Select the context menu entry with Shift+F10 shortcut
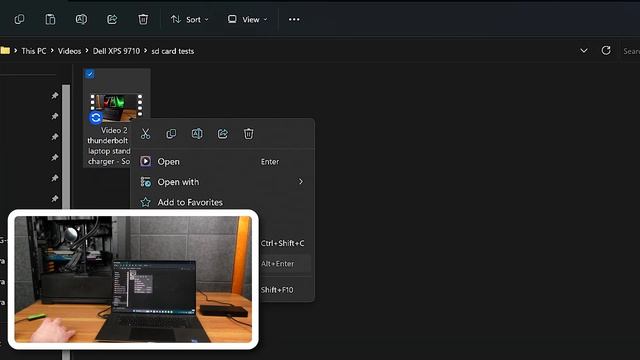This screenshot has width=640, height=360. 284,290
